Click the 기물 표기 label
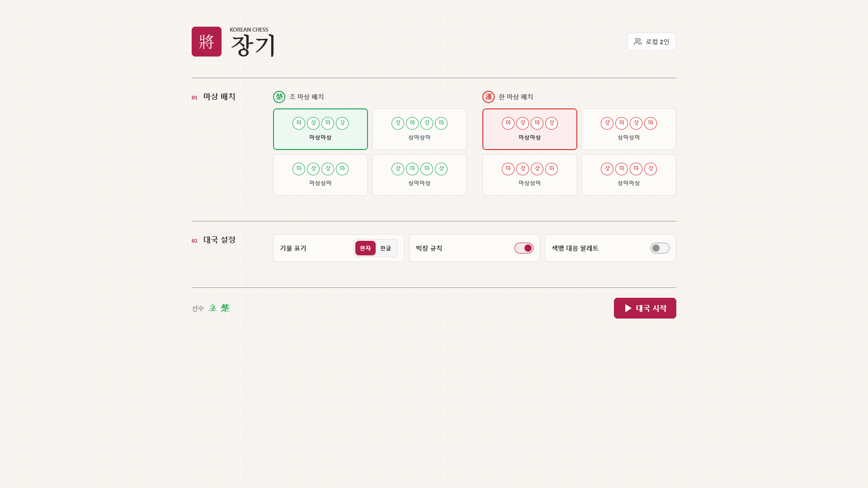This screenshot has width=868, height=488. click(x=293, y=248)
